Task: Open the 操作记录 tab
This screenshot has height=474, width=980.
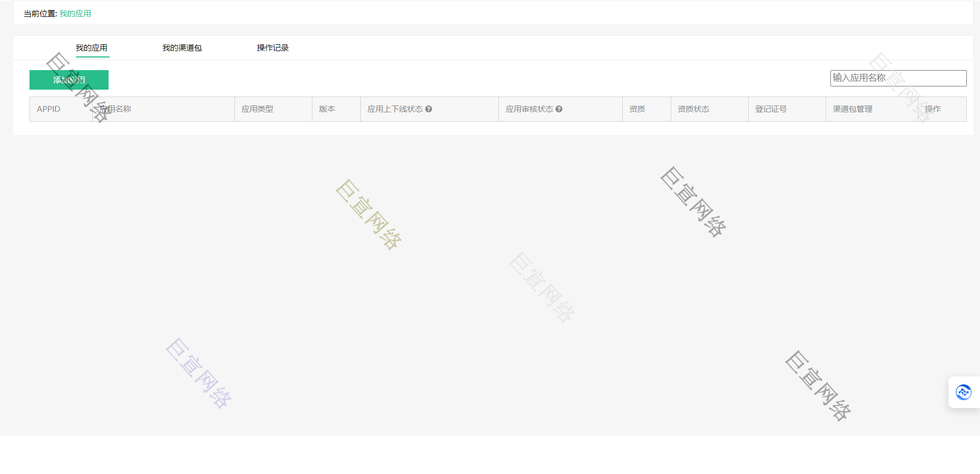Action: [x=273, y=48]
